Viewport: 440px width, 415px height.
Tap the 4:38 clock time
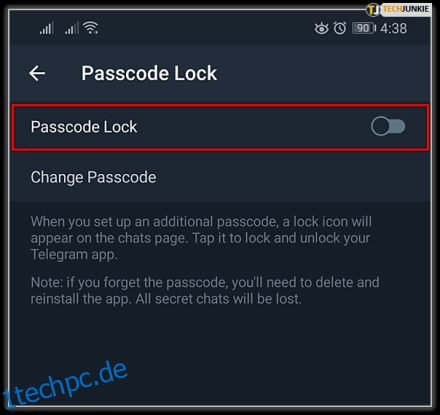tap(394, 29)
